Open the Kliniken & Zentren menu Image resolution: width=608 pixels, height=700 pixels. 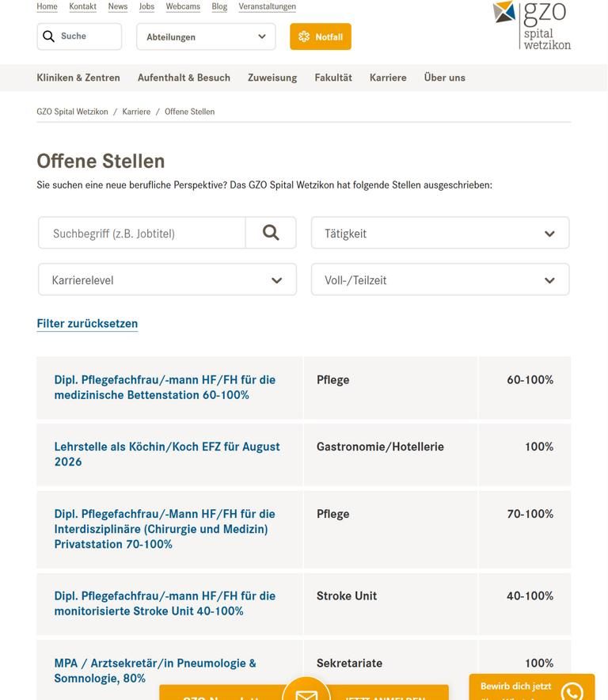pyautogui.click(x=78, y=78)
